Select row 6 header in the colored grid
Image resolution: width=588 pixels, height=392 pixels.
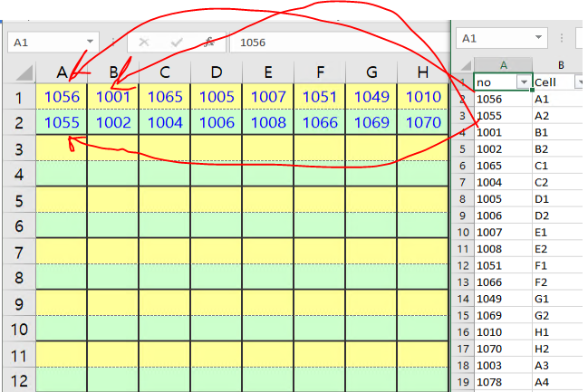pyautogui.click(x=19, y=225)
